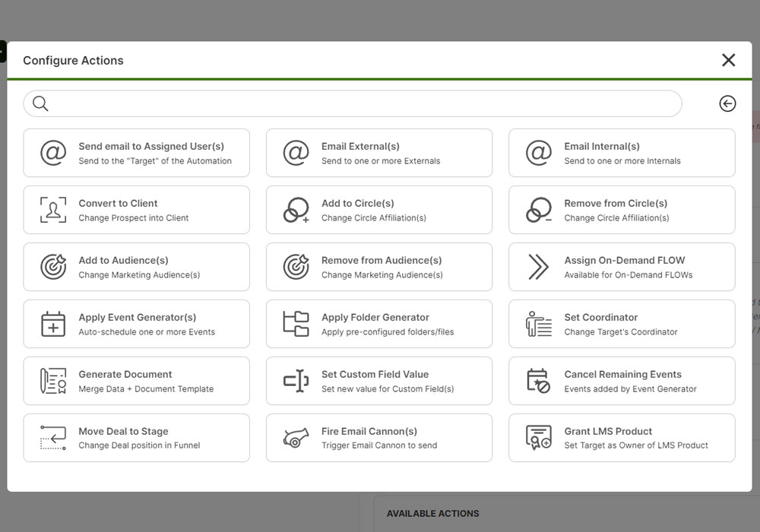Click the Cancel Remaining Events calendar icon

click(539, 381)
